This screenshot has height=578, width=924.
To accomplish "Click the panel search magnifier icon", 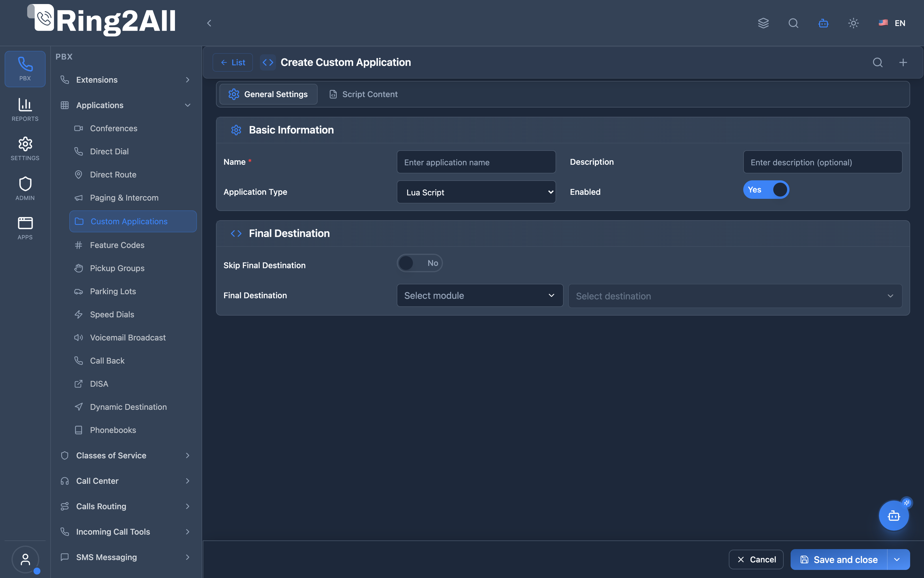I will tap(878, 62).
